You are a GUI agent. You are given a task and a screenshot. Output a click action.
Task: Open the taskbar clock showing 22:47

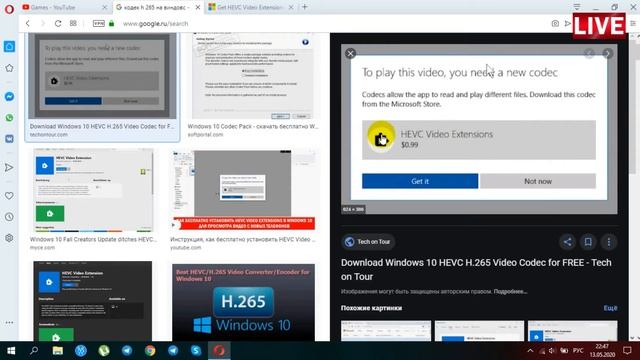(x=602, y=351)
